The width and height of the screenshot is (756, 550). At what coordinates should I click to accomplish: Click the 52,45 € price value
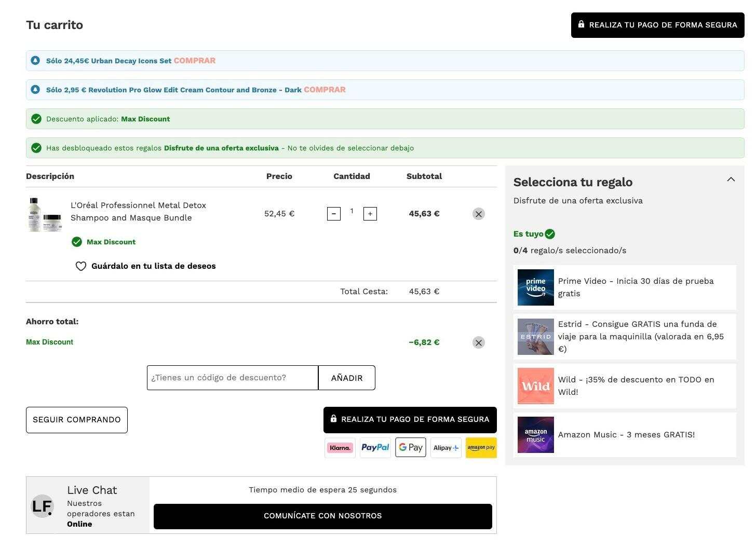tap(279, 214)
